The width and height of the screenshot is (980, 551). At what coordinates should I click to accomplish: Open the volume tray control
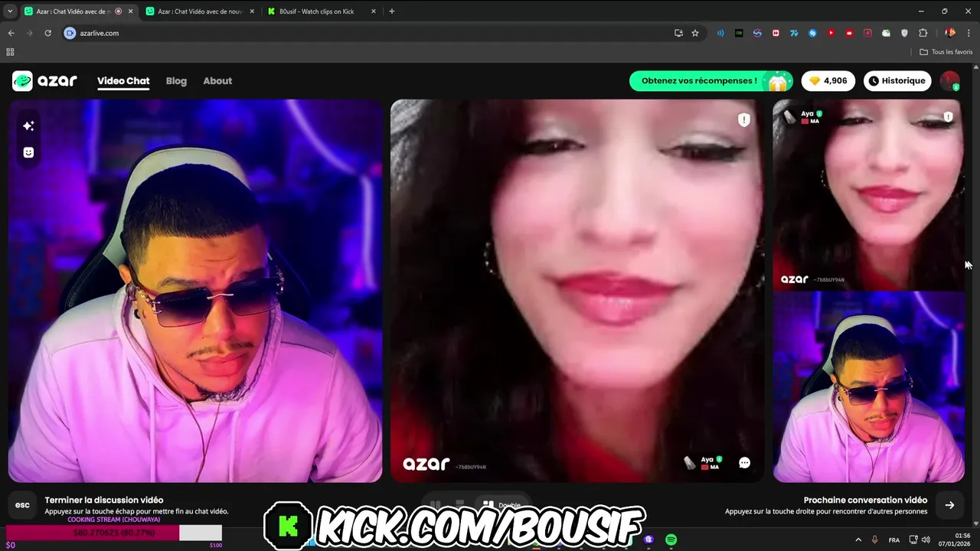(926, 540)
